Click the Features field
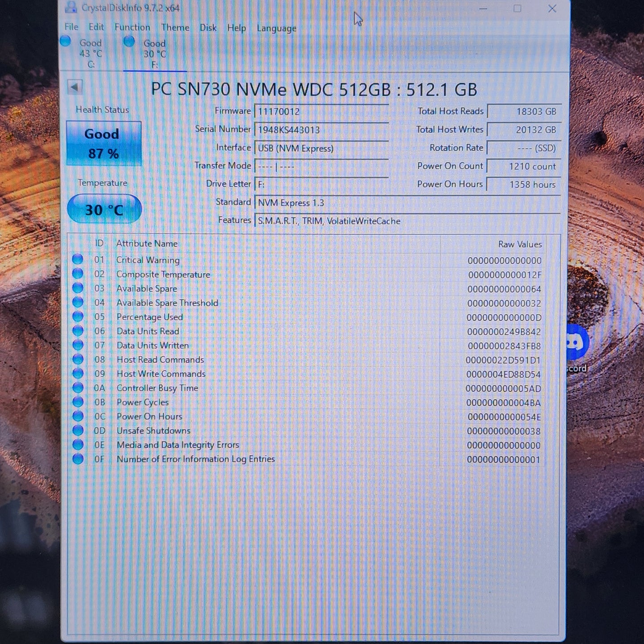Image resolution: width=644 pixels, height=644 pixels. [407, 221]
